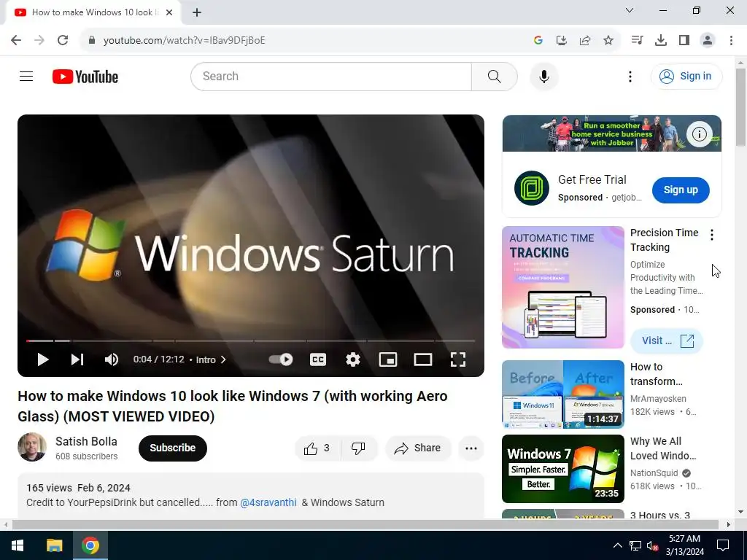747x560 pixels.
Task: Switch to theater mode
Action: tap(422, 359)
